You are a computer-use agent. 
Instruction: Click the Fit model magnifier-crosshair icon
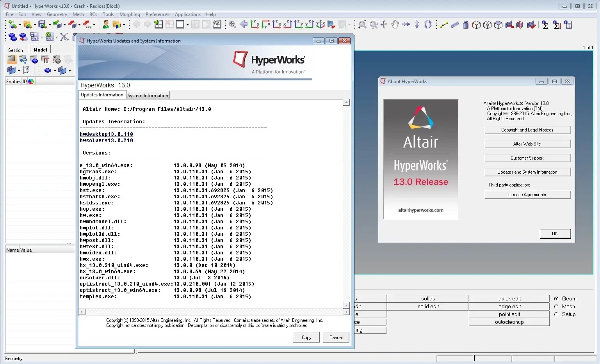[x=232, y=25]
